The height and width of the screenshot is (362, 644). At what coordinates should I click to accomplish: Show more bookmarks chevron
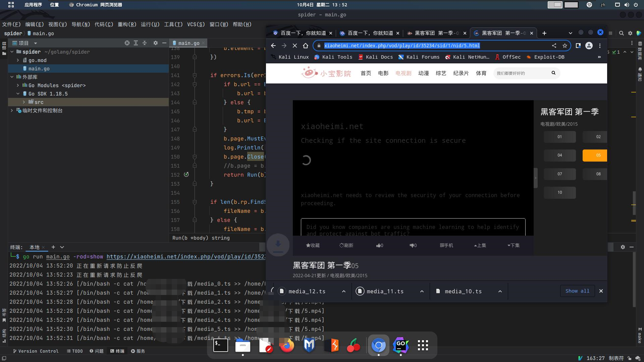click(x=599, y=57)
